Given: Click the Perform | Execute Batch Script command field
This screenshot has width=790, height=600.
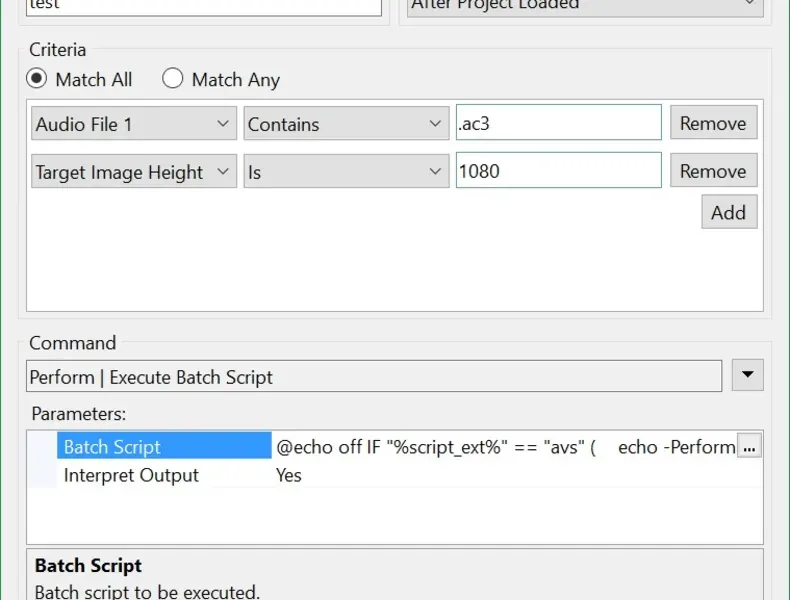Looking at the screenshot, I should pos(373,377).
